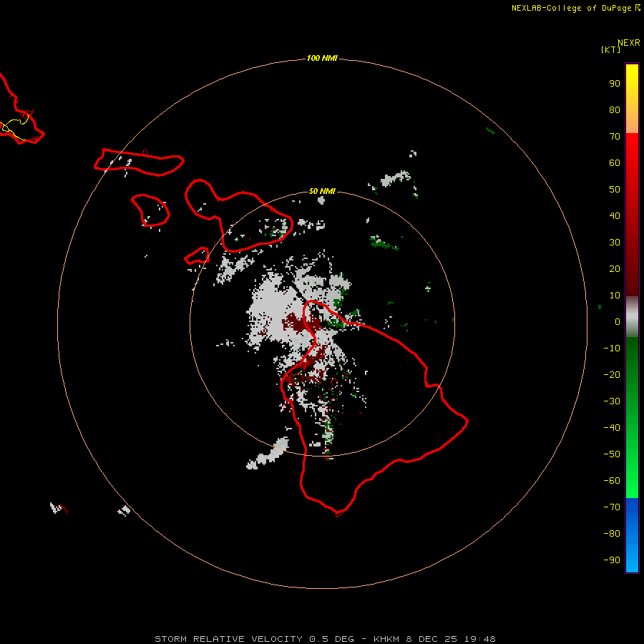Click the Lanai island outline
The height and width of the screenshot is (644, 644).
tap(150, 210)
